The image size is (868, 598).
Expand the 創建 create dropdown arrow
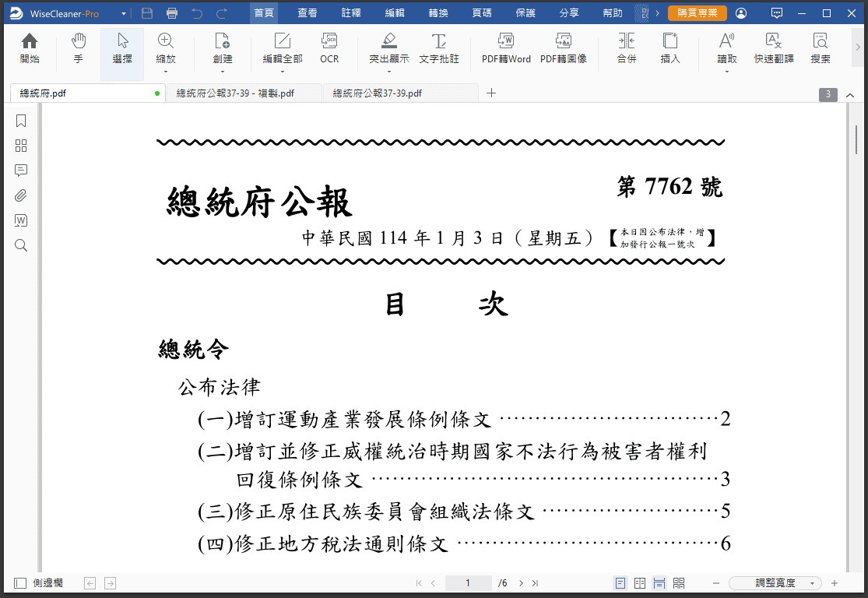[223, 72]
